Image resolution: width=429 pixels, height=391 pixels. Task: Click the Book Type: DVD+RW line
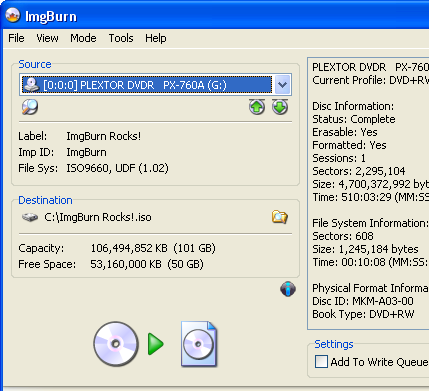(363, 314)
